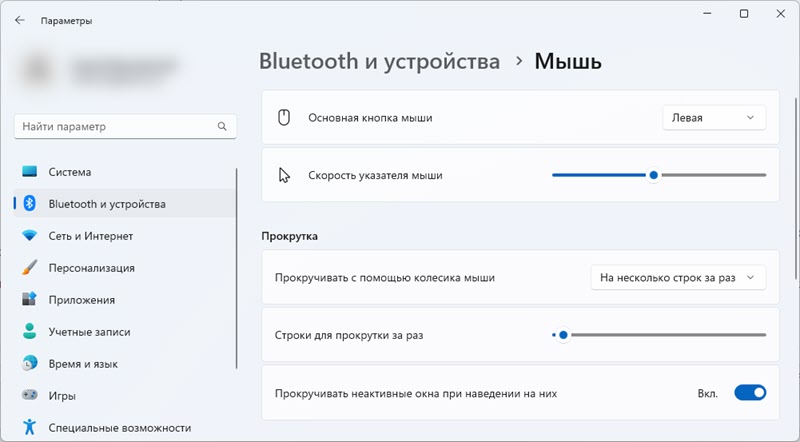
Task: Open the Время и язык section
Action: pyautogui.click(x=83, y=364)
